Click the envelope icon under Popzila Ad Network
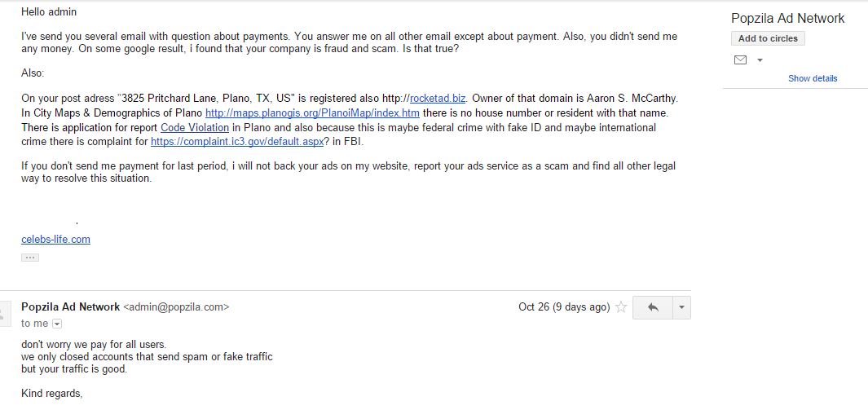This screenshot has height=410, width=868. point(740,60)
